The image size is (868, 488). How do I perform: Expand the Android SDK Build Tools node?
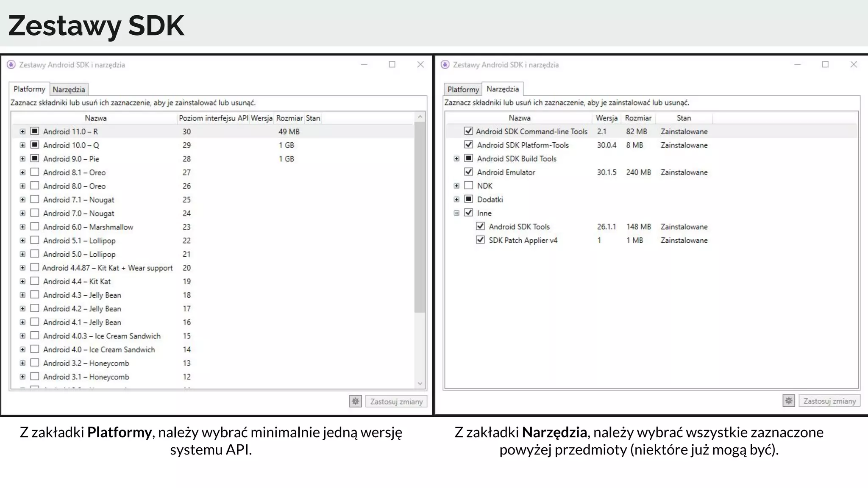[456, 159]
